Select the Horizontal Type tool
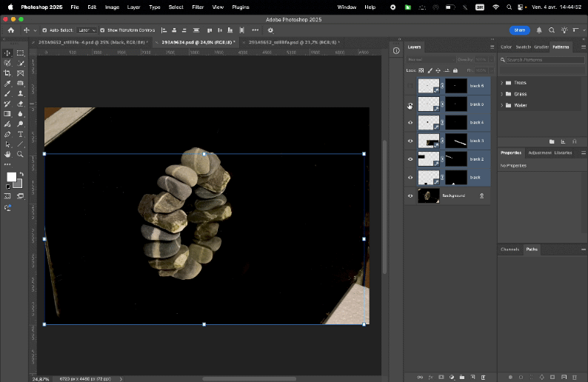This screenshot has width=588, height=382. [20, 134]
